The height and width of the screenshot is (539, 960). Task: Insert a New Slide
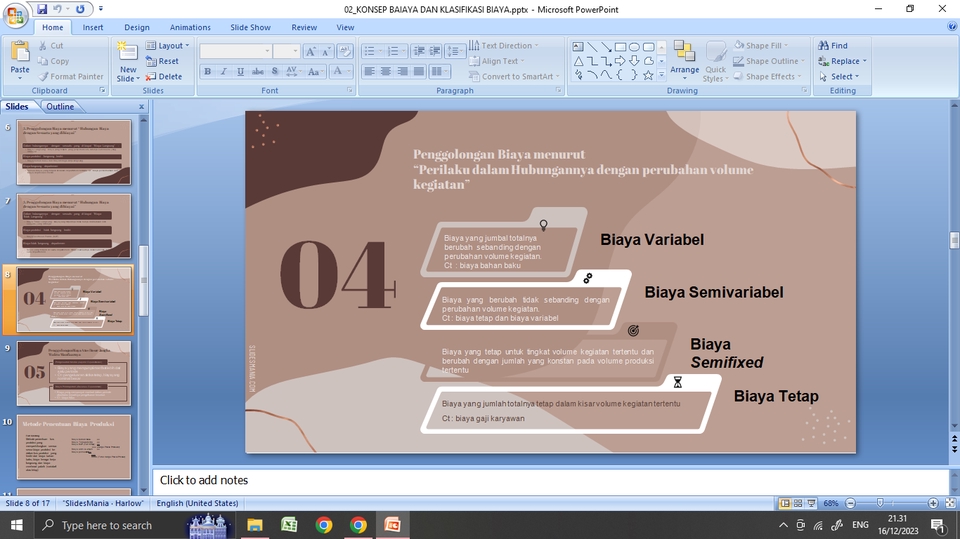coord(128,62)
